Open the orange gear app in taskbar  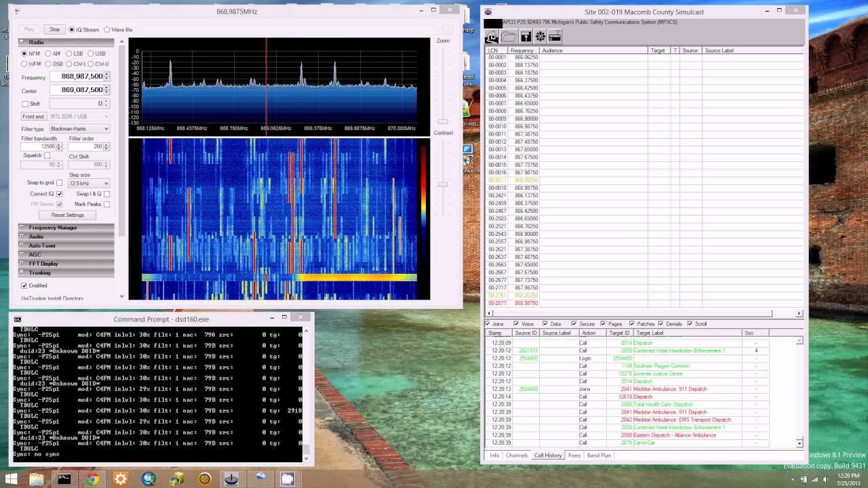pyautogui.click(x=121, y=479)
